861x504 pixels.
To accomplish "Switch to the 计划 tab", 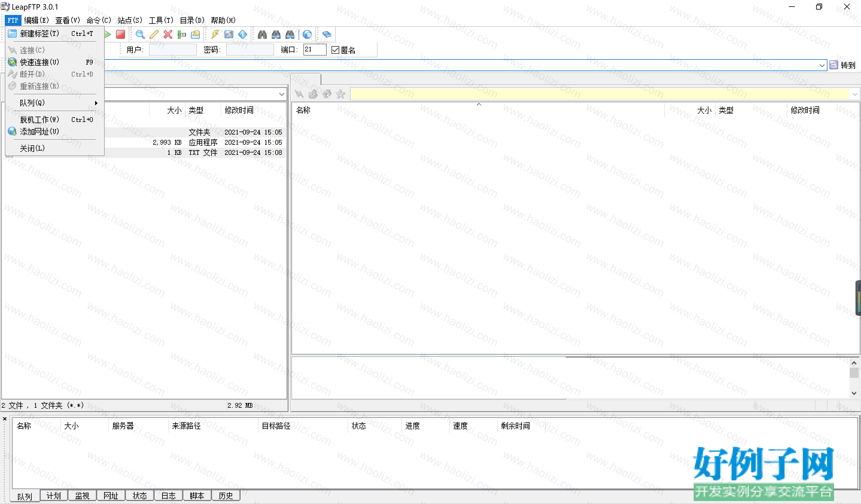I will 54,495.
